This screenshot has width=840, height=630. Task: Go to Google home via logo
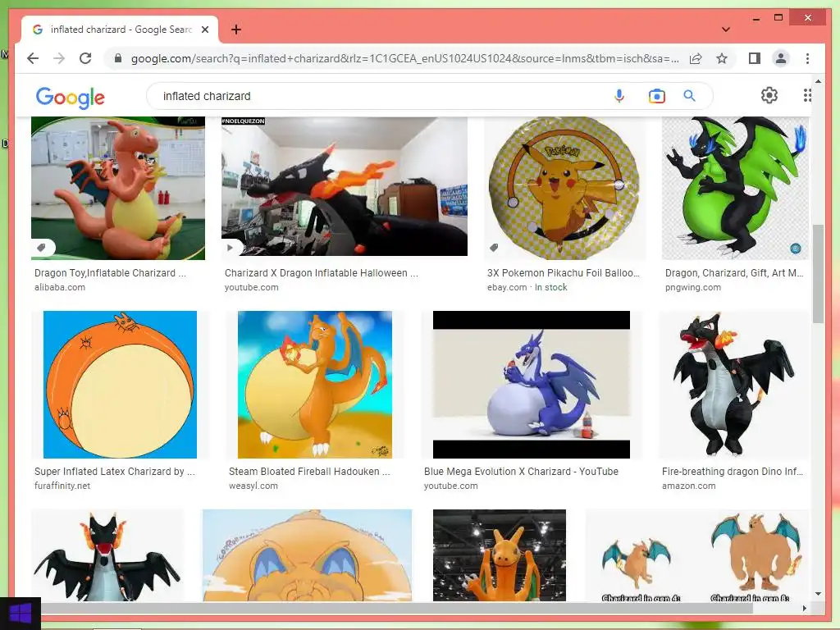point(71,98)
